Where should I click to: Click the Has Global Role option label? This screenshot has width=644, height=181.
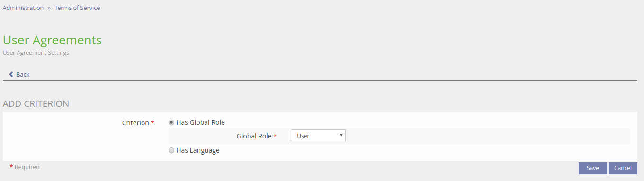coord(200,122)
